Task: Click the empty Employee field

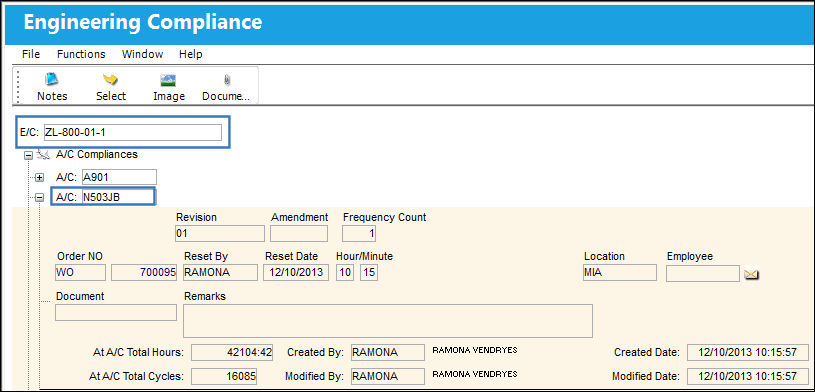Action: coord(703,273)
